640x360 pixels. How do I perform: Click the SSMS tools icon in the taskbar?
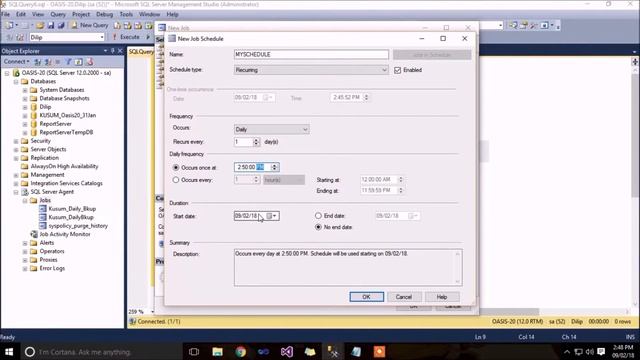pyautogui.click(x=333, y=351)
